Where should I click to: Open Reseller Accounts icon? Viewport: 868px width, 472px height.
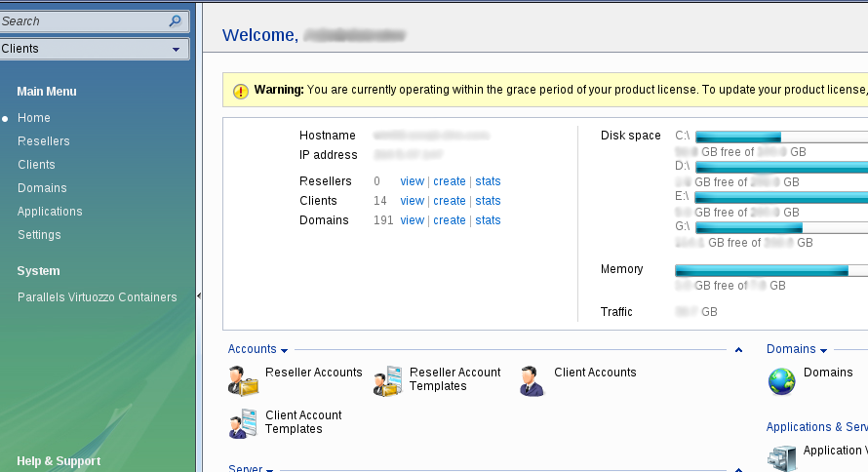click(x=243, y=381)
